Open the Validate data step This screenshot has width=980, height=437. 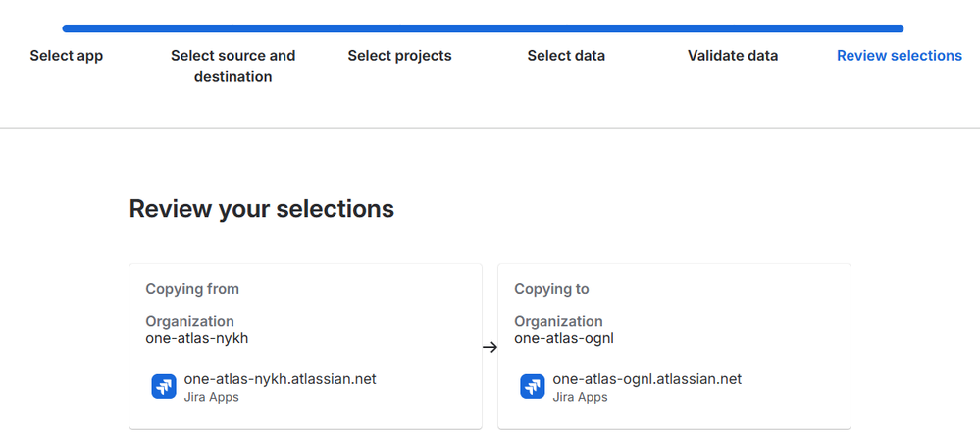click(733, 56)
